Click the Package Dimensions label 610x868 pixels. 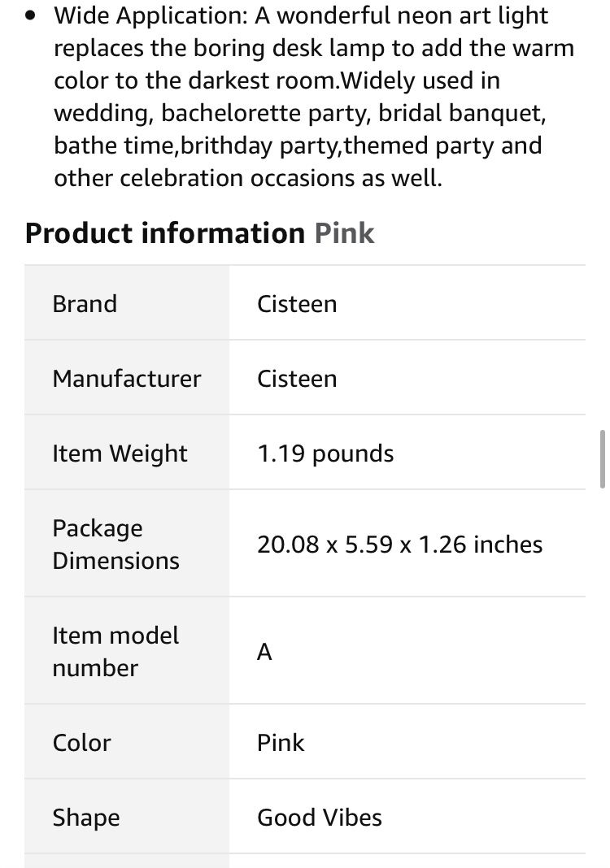(115, 545)
